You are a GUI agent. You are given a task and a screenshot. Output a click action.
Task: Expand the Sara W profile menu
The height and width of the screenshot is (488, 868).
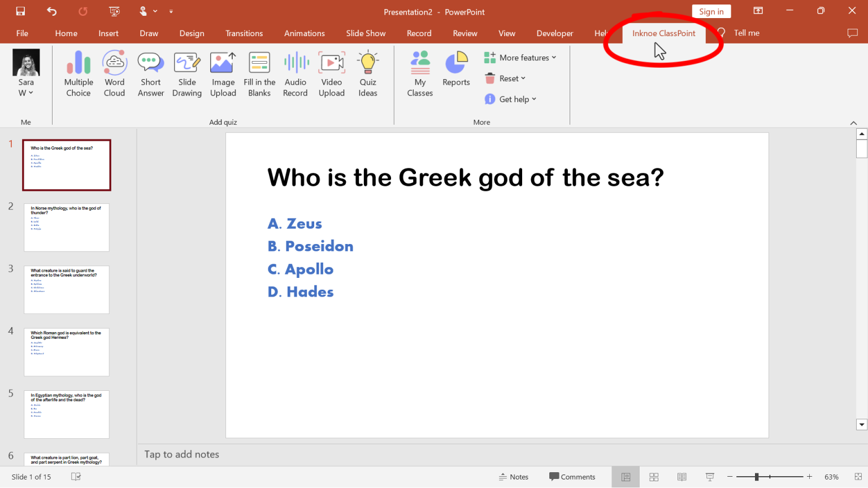[25, 88]
